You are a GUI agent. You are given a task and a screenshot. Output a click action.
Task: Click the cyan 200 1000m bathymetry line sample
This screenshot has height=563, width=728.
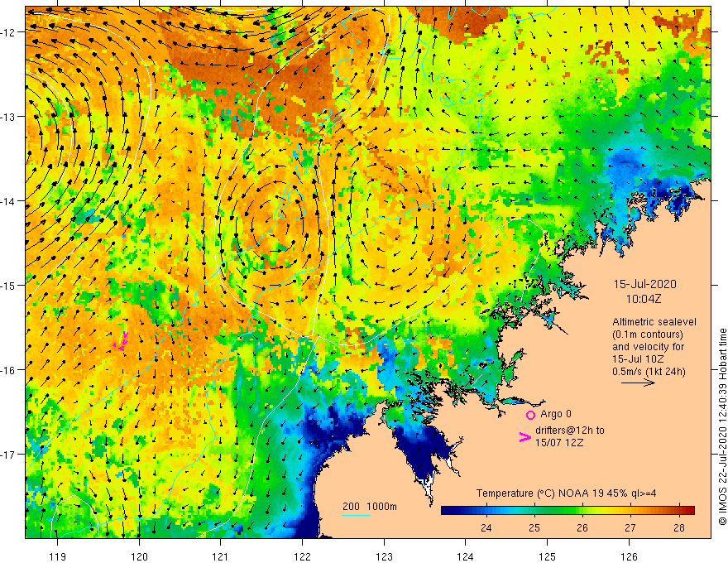[x=357, y=515]
